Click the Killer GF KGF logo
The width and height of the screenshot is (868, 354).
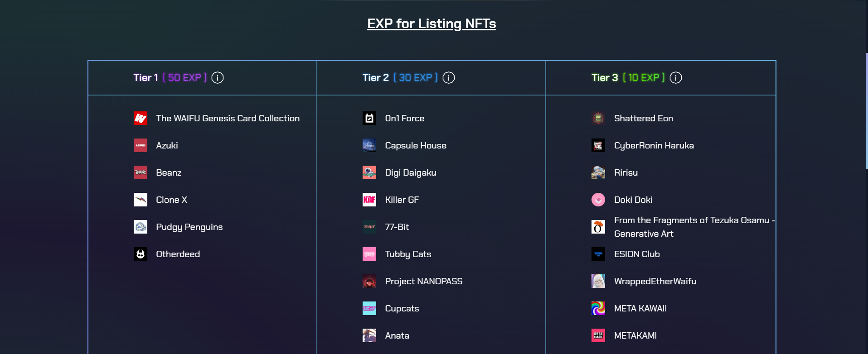pos(369,200)
